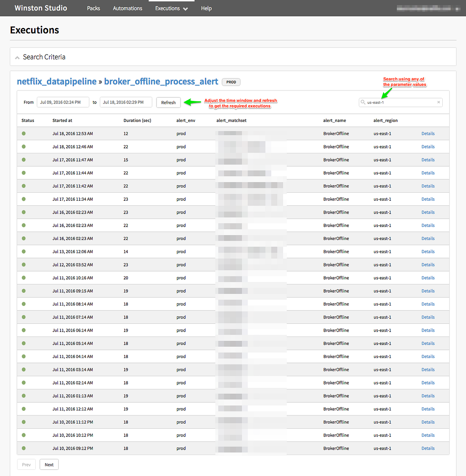Screen dimensions: 466x476
Task: Click the Duration (sec) column header
Action: [137, 121]
